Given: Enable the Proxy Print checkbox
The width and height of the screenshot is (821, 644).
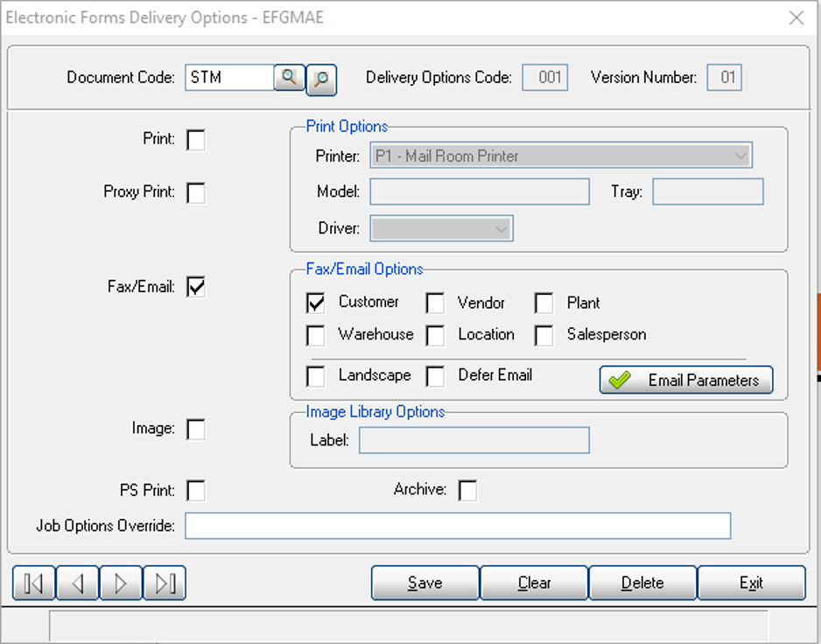Looking at the screenshot, I should click(x=196, y=192).
